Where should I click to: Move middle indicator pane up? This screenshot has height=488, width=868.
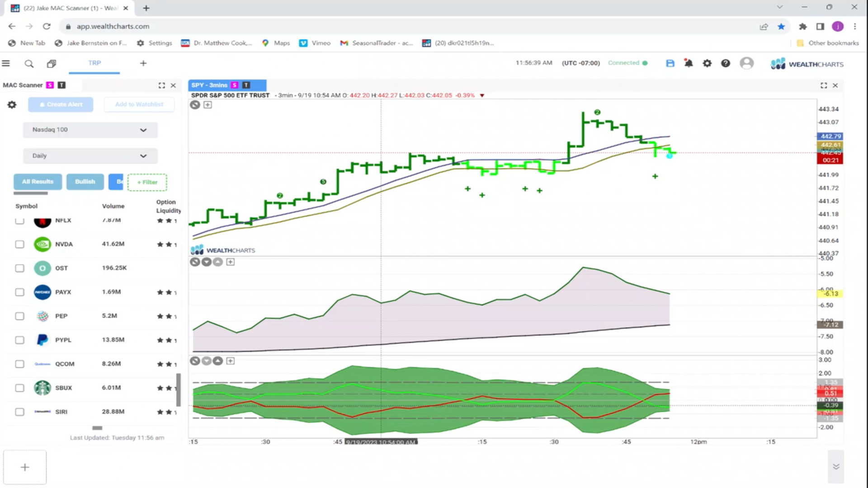pyautogui.click(x=218, y=262)
